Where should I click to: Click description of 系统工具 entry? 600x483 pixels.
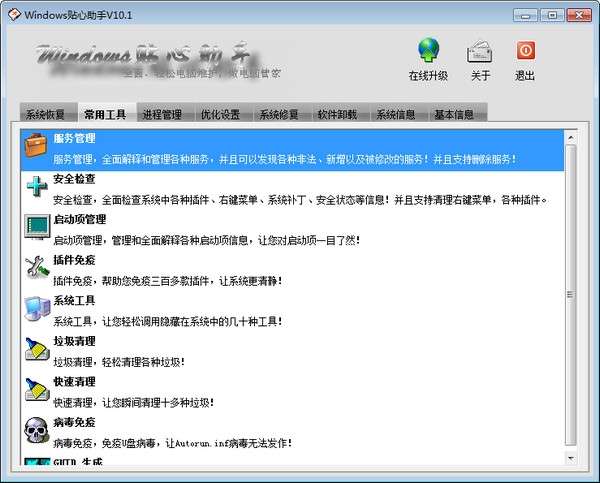(x=168, y=321)
